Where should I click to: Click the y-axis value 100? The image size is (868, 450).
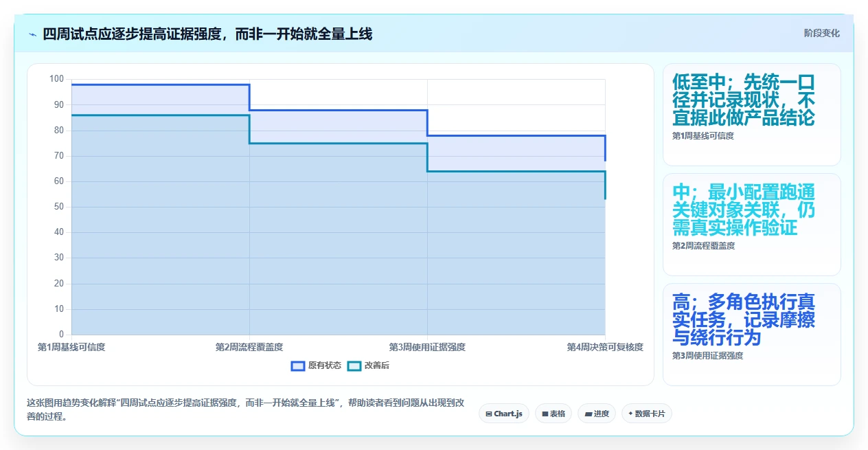click(56, 79)
